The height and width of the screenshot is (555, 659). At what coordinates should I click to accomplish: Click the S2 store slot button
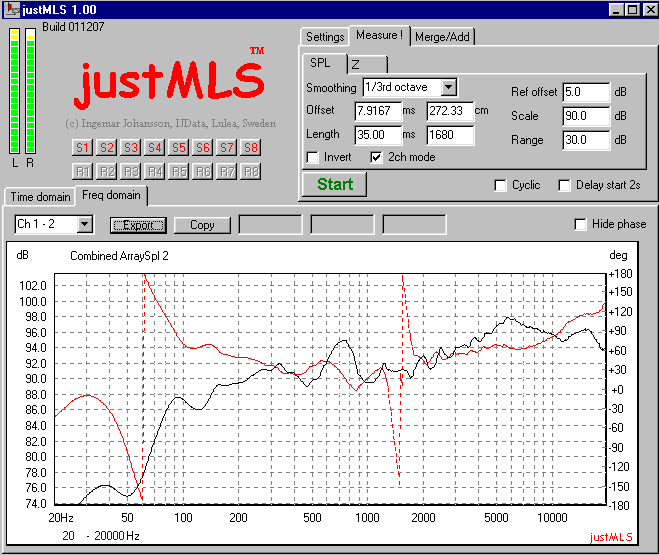(106, 147)
